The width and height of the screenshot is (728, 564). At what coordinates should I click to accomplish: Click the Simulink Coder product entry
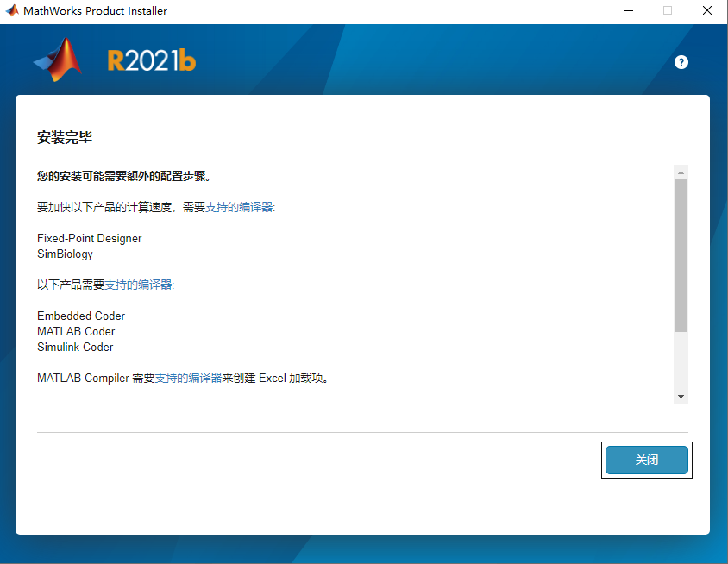(75, 347)
